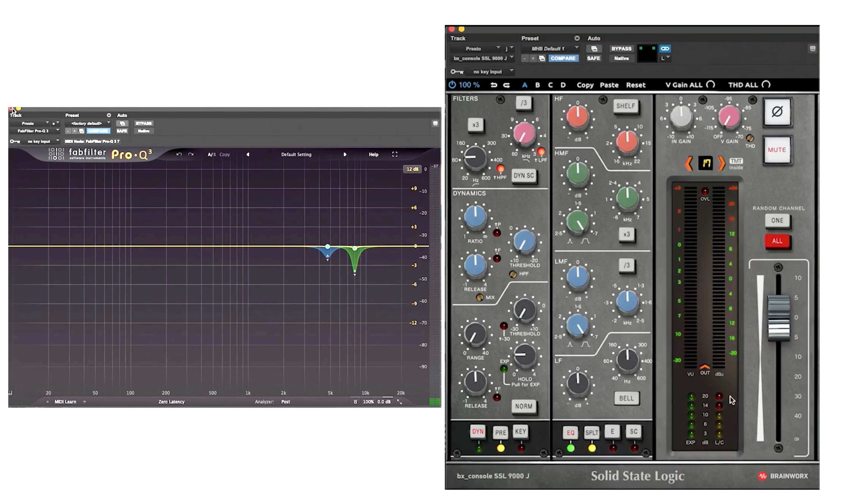
Task: Click the resize icon in Pro-Q 3 footer
Action: [x=399, y=402]
